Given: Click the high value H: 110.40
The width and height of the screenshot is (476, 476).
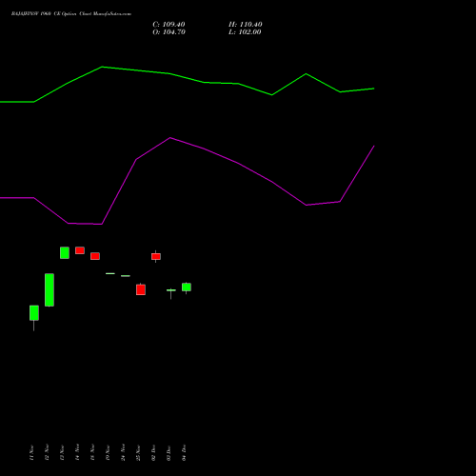Looking at the screenshot, I should [x=246, y=25].
